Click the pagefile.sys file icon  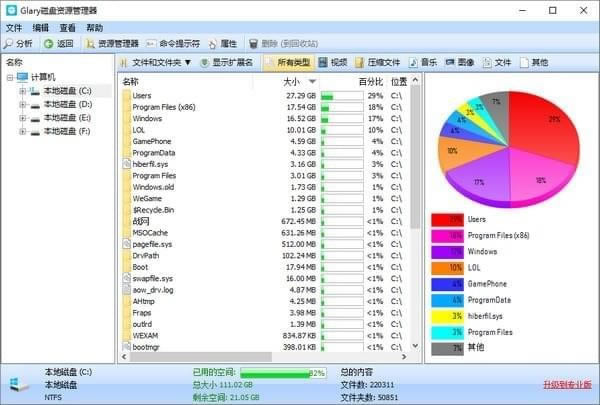(127, 244)
